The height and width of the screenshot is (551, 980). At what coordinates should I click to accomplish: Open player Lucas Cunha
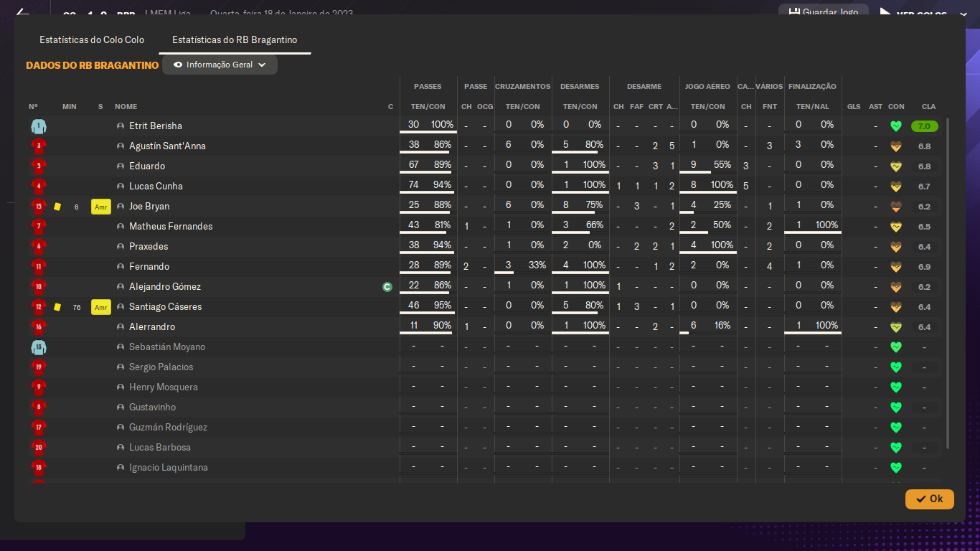156,187
